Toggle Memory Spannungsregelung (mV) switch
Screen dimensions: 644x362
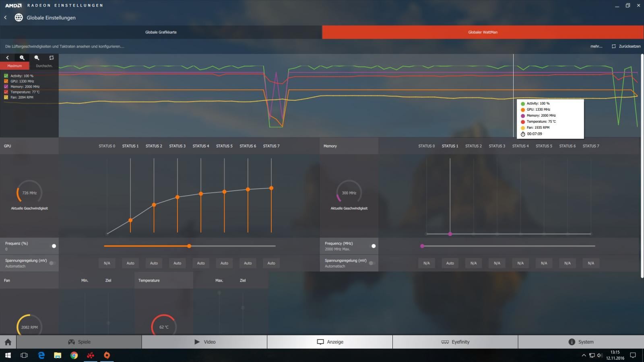(x=372, y=263)
